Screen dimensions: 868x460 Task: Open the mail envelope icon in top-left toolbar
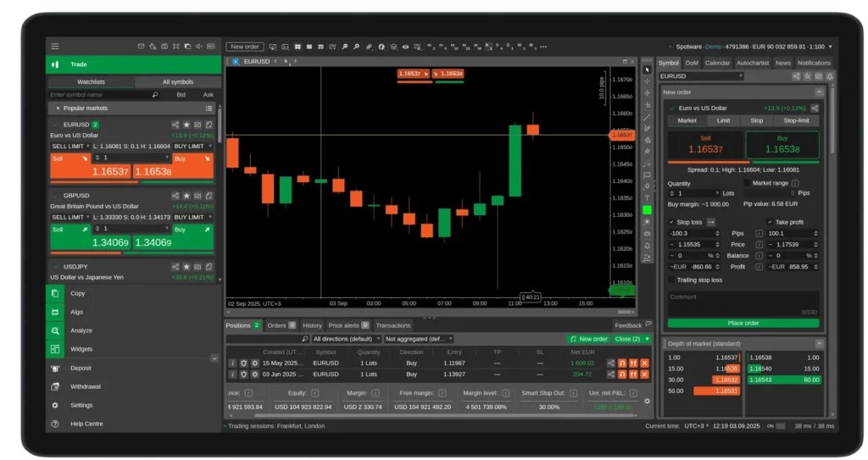[141, 47]
